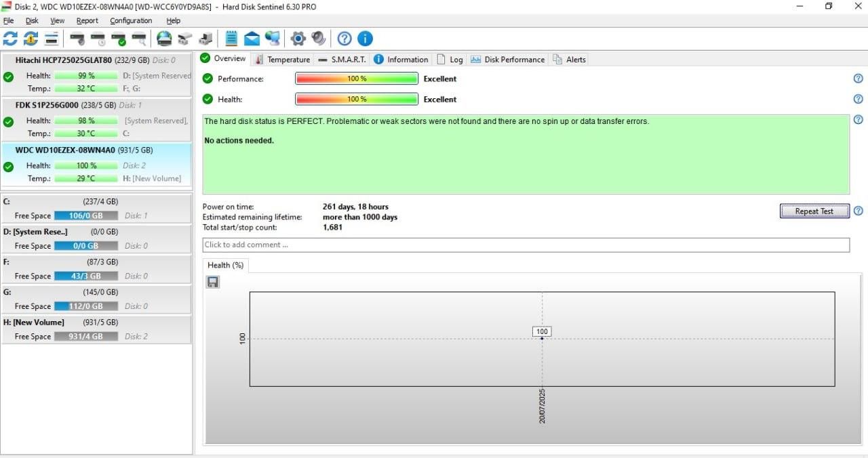The width and height of the screenshot is (868, 458).
Task: Click the save icon above the health chart
Action: click(213, 281)
